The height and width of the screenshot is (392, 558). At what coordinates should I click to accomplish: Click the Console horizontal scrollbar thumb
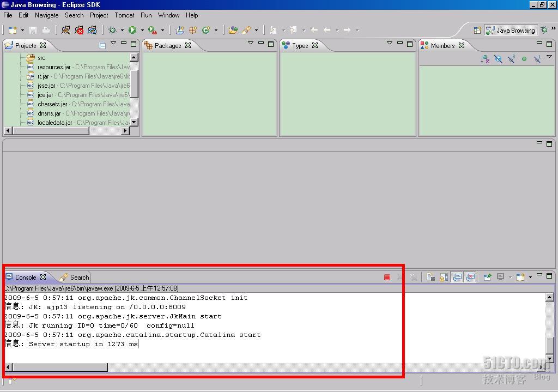[59, 367]
